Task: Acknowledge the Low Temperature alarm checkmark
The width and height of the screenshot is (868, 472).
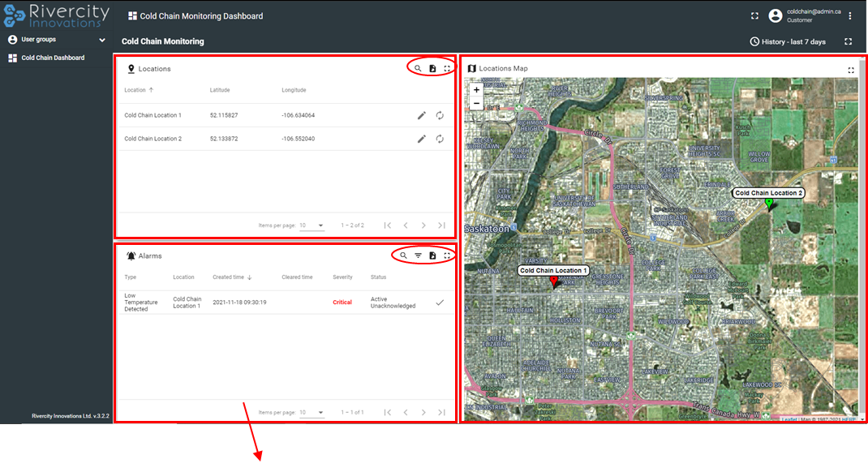Action: [440, 303]
